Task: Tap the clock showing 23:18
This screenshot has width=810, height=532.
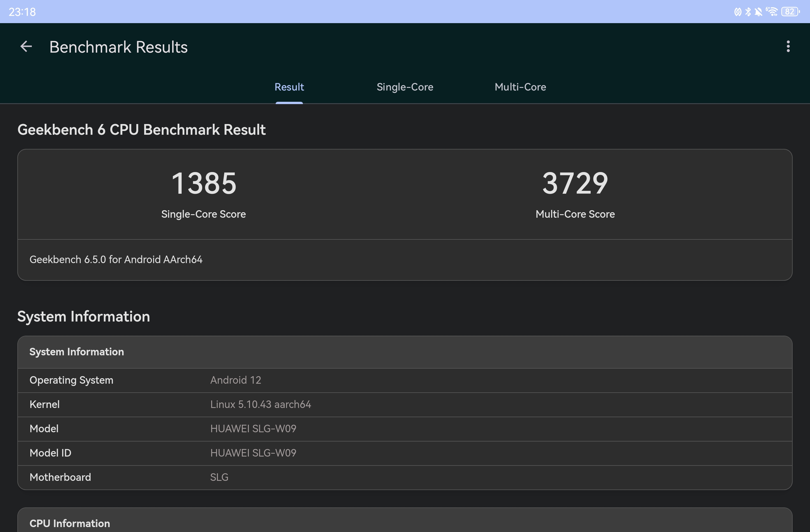Action: coord(22,12)
